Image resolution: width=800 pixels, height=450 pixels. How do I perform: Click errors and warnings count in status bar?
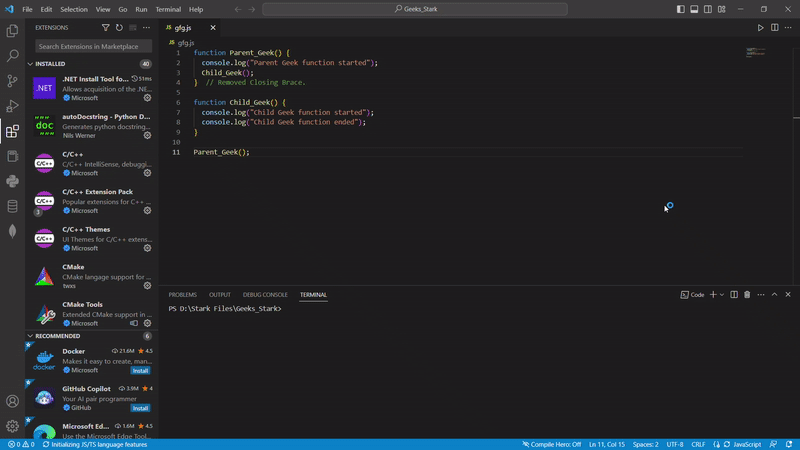coord(21,444)
